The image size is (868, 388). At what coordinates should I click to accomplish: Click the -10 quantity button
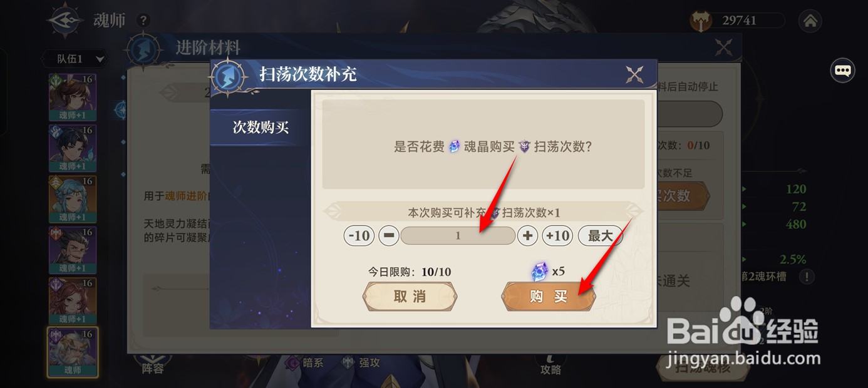[359, 236]
